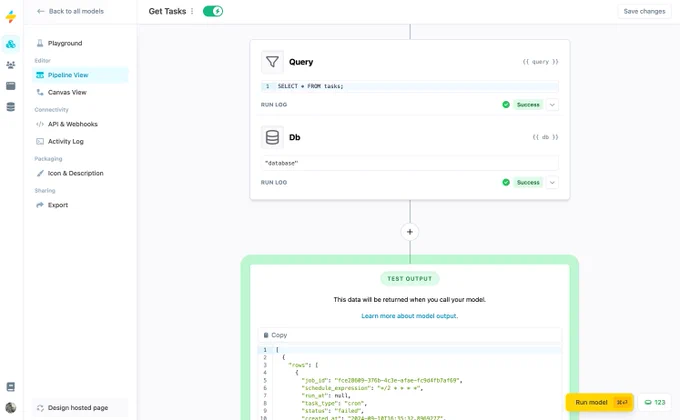Click the Db RUN LOG label
Screen dimensions: 680x420
(274, 183)
